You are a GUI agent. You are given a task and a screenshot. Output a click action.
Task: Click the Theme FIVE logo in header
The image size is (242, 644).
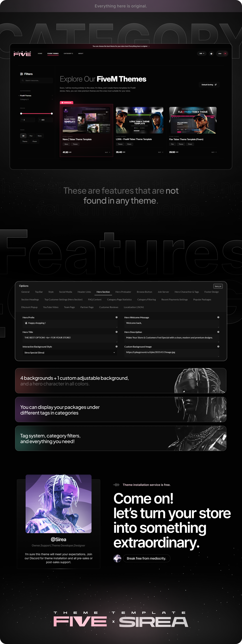(x=22, y=54)
